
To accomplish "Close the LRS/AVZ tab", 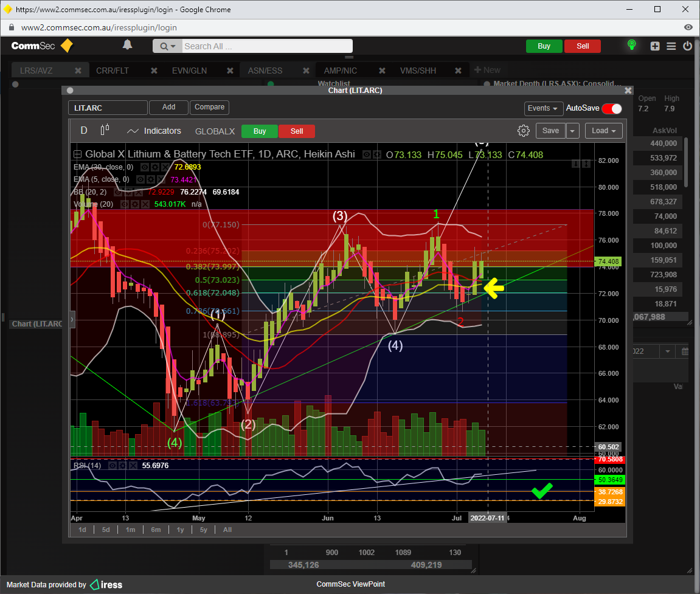I will click(x=78, y=71).
